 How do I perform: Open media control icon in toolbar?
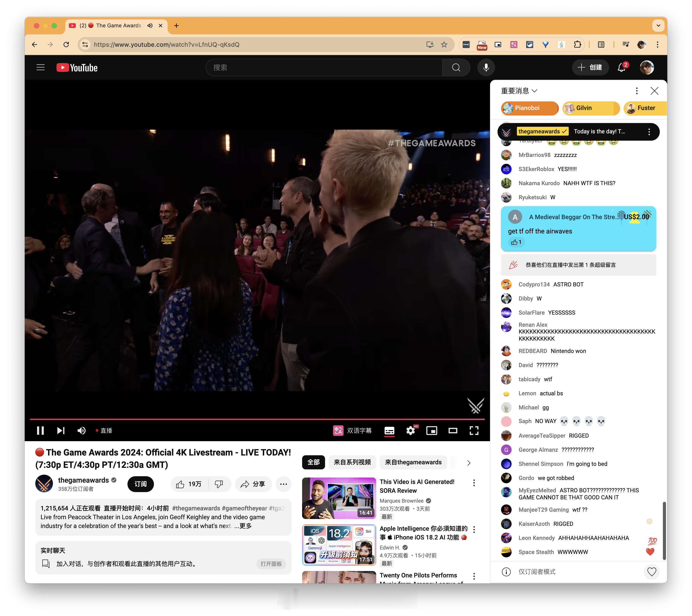click(626, 45)
